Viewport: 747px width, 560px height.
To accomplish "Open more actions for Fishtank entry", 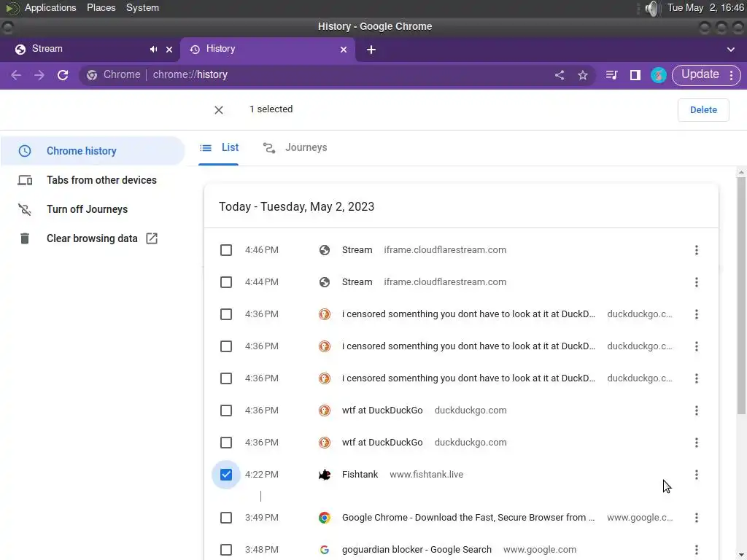I will (x=697, y=475).
